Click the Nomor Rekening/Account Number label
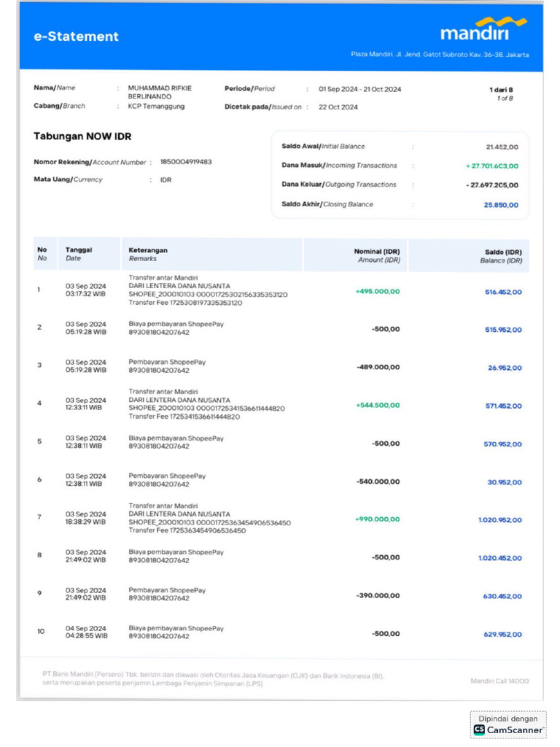 pyautogui.click(x=90, y=162)
